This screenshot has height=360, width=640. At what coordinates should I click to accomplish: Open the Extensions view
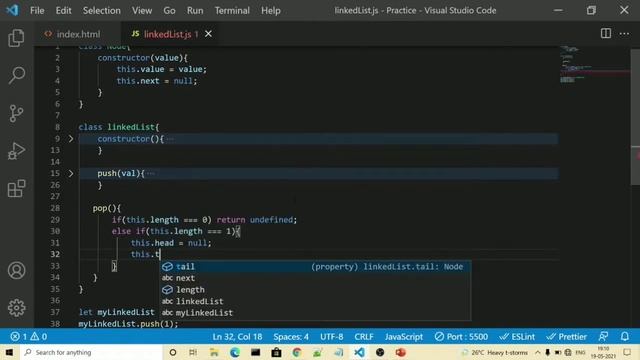pos(16,188)
